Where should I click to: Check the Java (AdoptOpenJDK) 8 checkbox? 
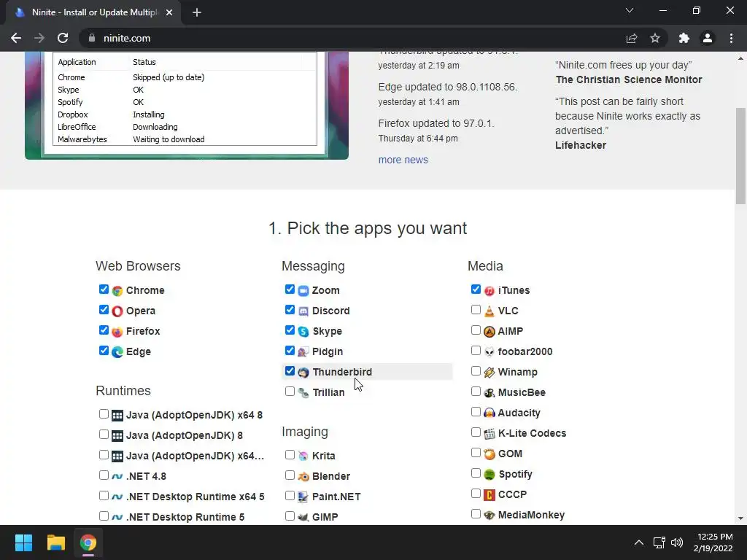[x=104, y=435]
